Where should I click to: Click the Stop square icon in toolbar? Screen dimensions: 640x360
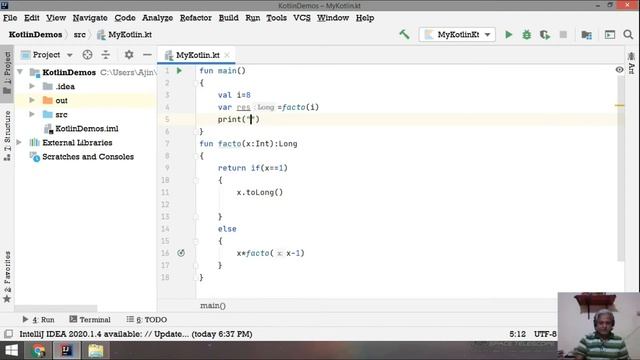563,35
